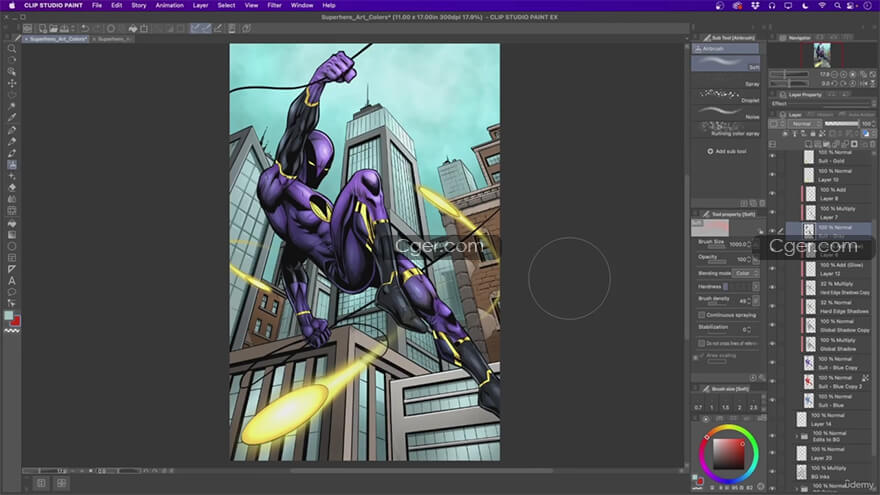The width and height of the screenshot is (880, 495).
Task: Open the layer blending mode Normal dropdown
Action: tap(804, 123)
